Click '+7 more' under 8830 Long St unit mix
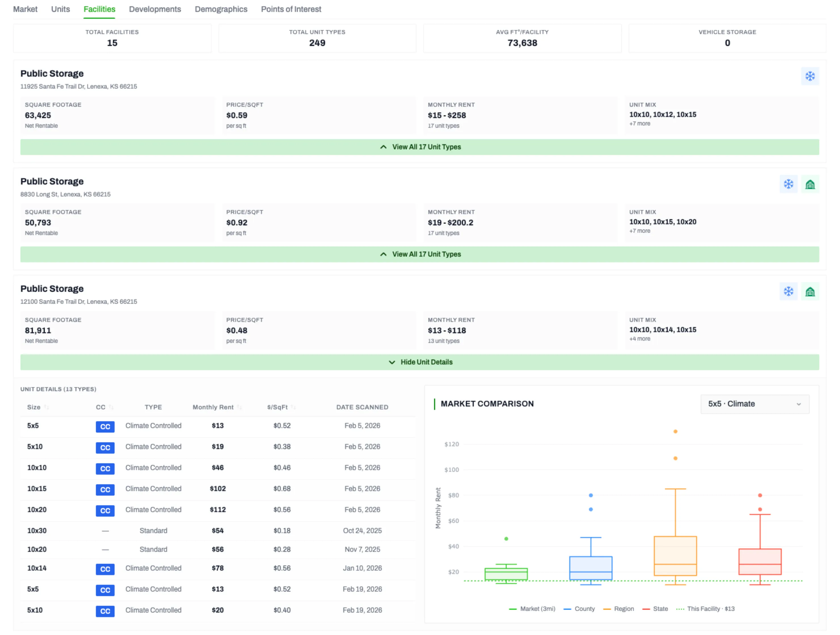 [x=639, y=231]
